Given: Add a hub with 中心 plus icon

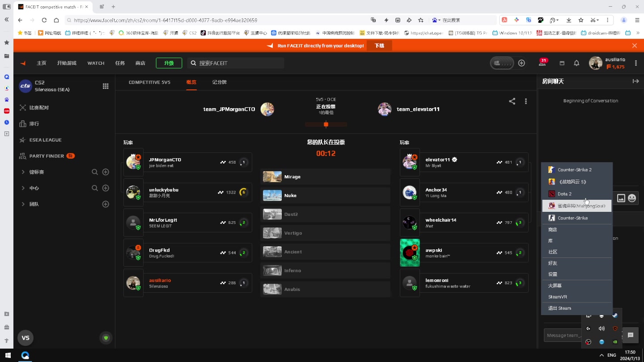Looking at the screenshot, I should (x=106, y=188).
